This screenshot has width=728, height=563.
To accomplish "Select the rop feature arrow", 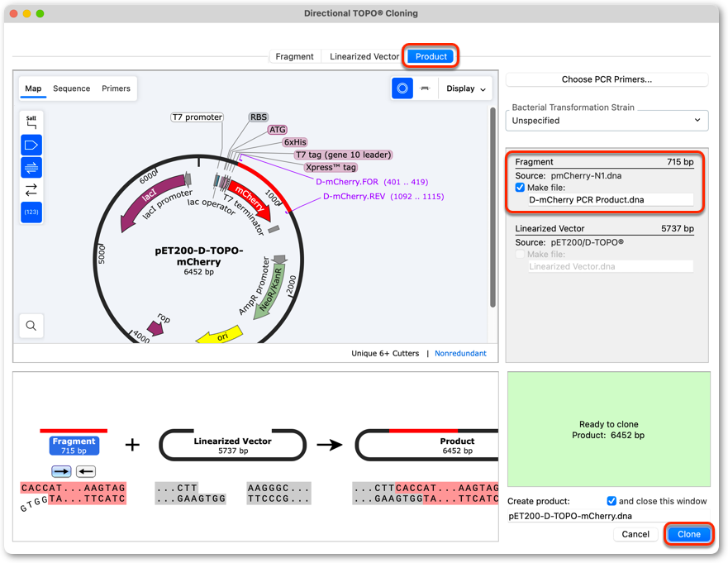I will [155, 327].
